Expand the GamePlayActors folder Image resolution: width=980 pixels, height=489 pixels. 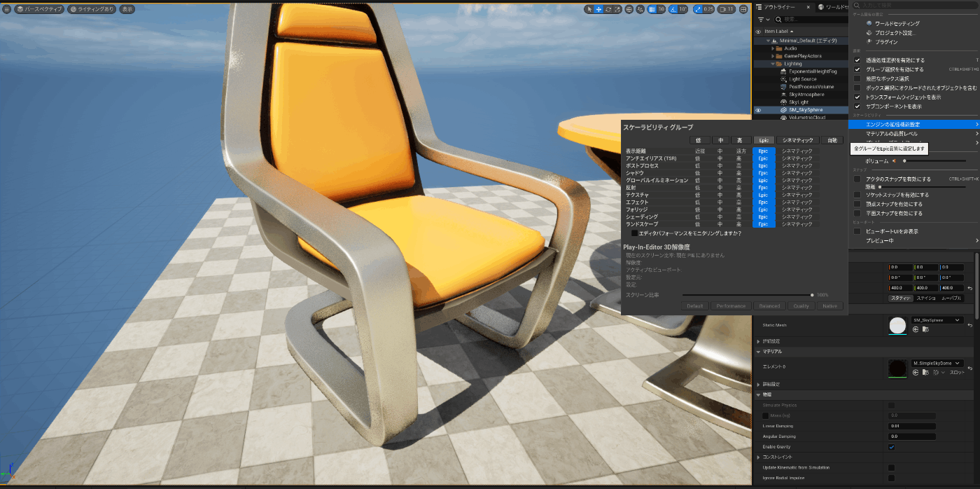[x=773, y=56]
